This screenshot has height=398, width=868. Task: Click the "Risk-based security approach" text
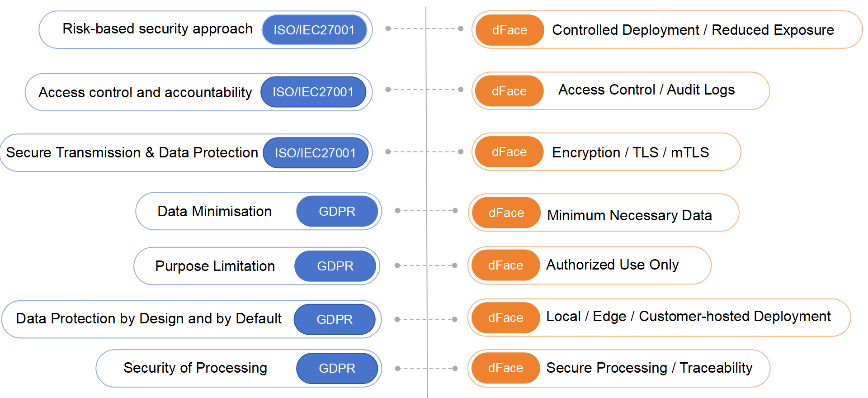pyautogui.click(x=157, y=29)
